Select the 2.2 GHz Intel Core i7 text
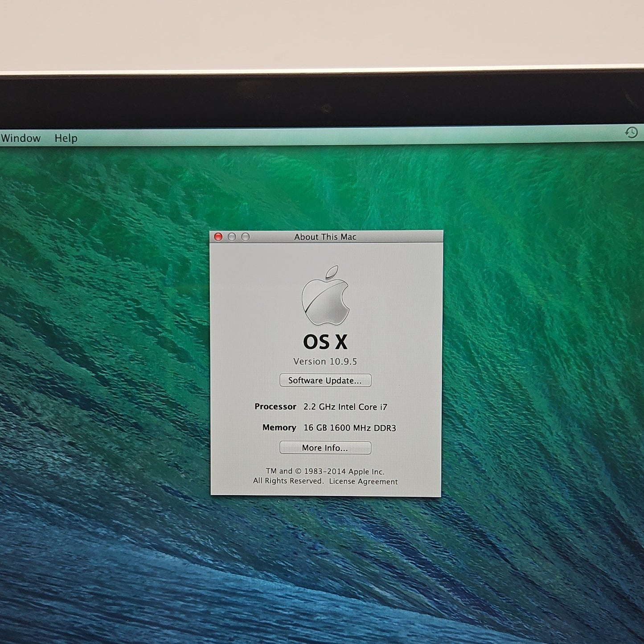The image size is (644, 644). point(345,406)
